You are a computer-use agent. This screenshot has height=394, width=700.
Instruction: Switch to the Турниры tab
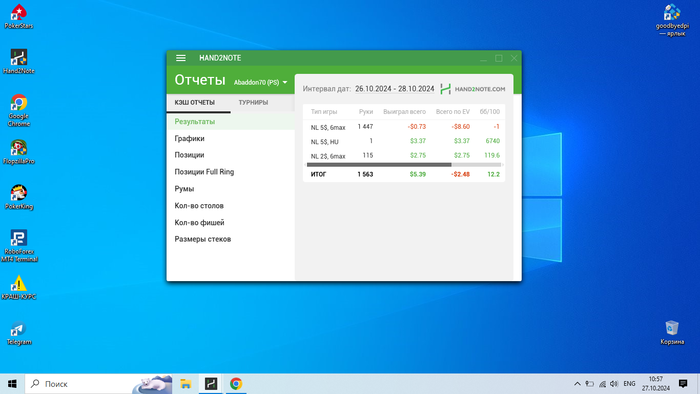point(253,103)
